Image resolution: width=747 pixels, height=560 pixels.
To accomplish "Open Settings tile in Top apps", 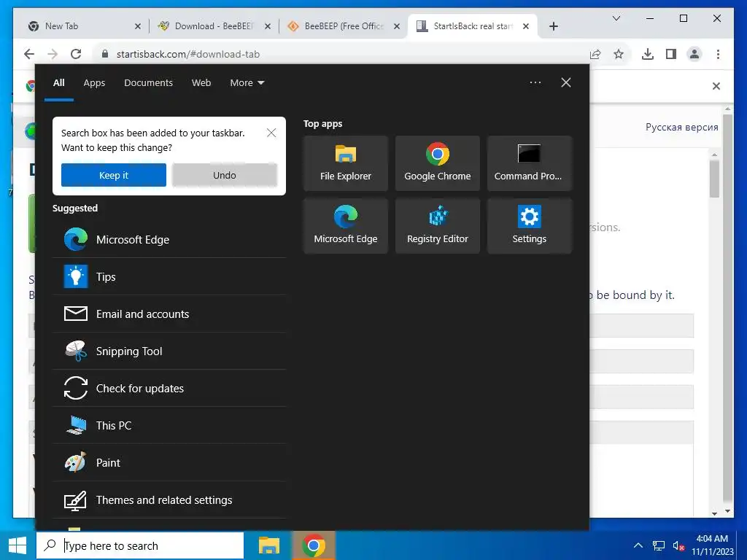I will pos(530,226).
